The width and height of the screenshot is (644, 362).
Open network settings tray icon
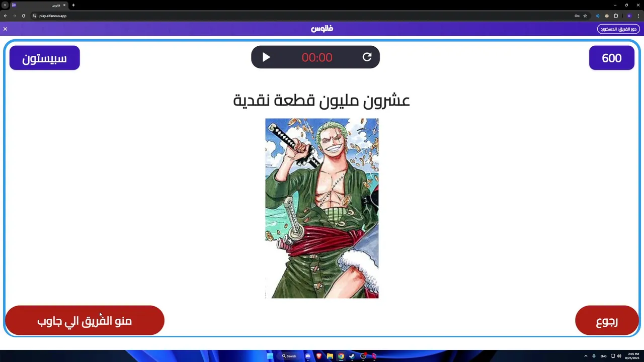pyautogui.click(x=613, y=356)
